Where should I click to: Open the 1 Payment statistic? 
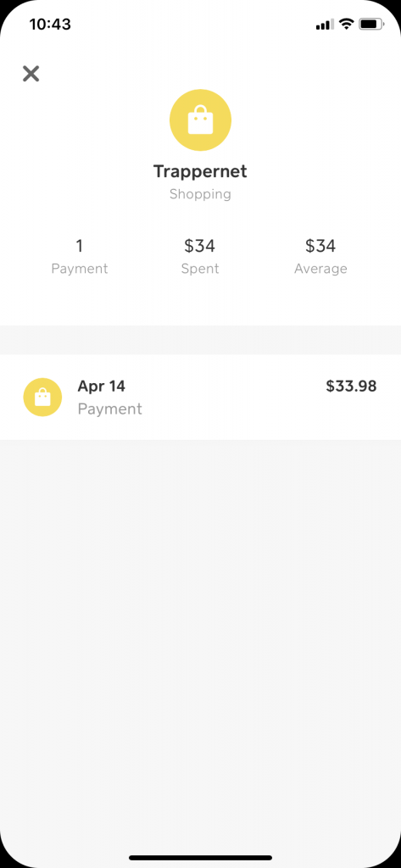[80, 256]
